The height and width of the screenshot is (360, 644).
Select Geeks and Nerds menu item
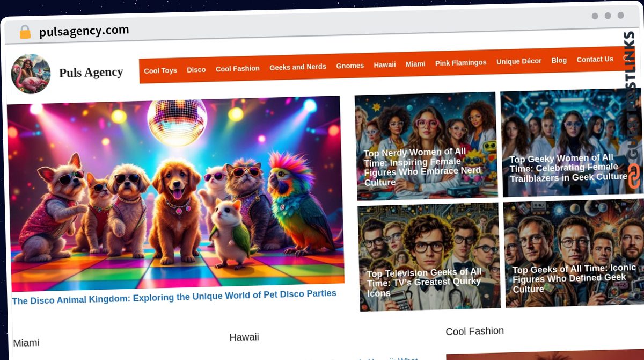click(x=297, y=67)
